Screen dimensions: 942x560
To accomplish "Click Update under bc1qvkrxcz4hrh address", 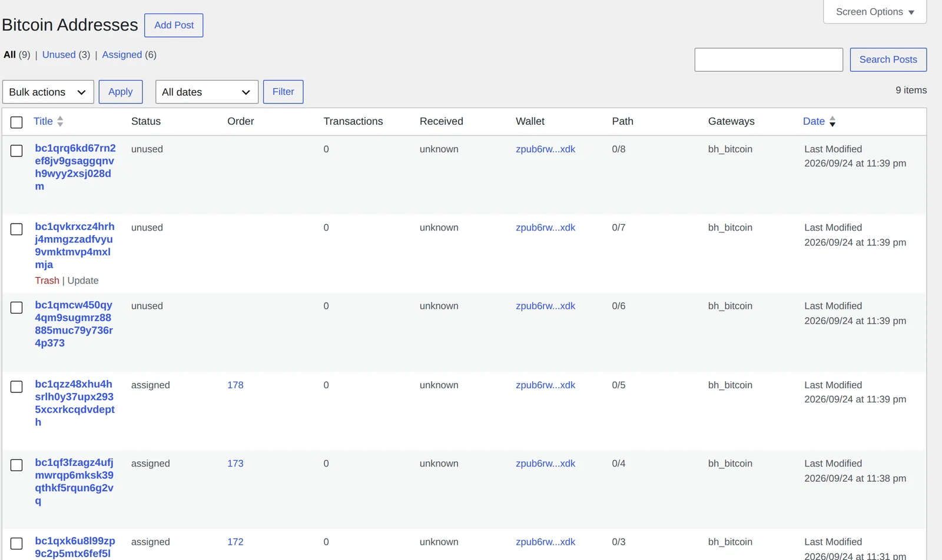I will [83, 281].
